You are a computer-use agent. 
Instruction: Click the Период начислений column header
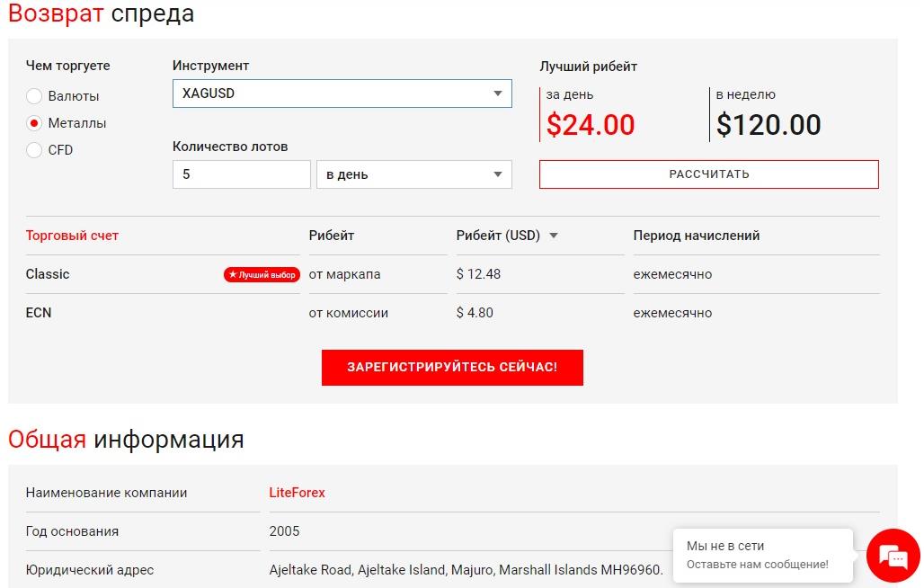pos(697,236)
